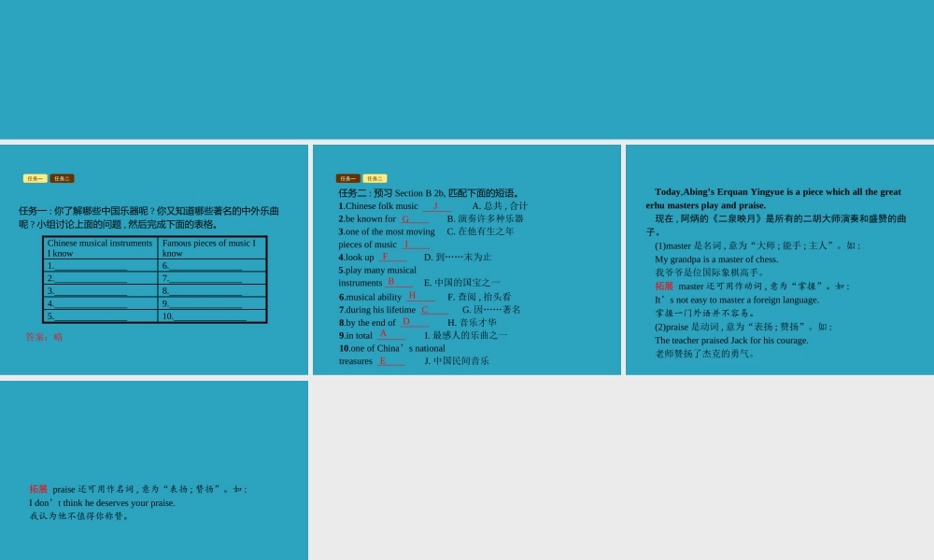934x560 pixels.
Task: Click 'My grandpa is a master of chess.'
Action: [x=716, y=259]
